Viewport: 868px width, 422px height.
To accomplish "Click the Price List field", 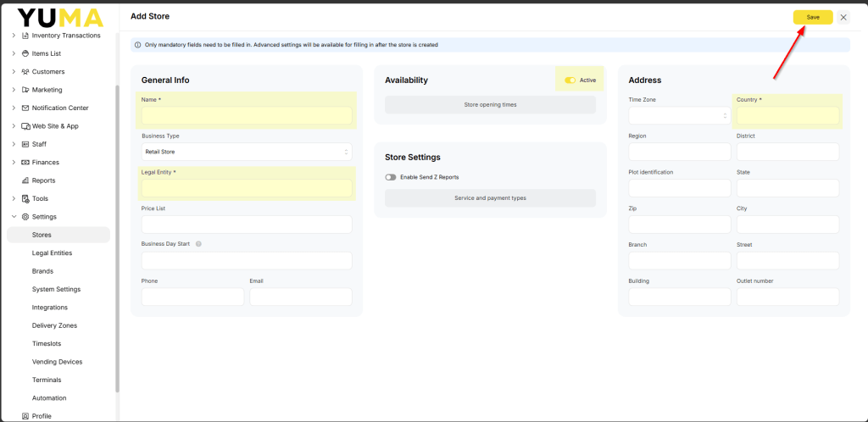I will coord(247,225).
